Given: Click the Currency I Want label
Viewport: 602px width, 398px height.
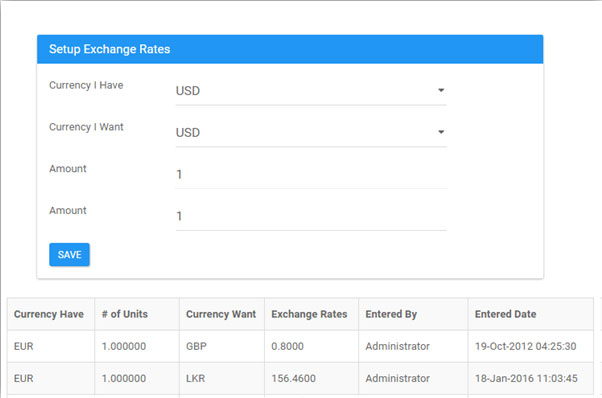Looking at the screenshot, I should tap(86, 127).
